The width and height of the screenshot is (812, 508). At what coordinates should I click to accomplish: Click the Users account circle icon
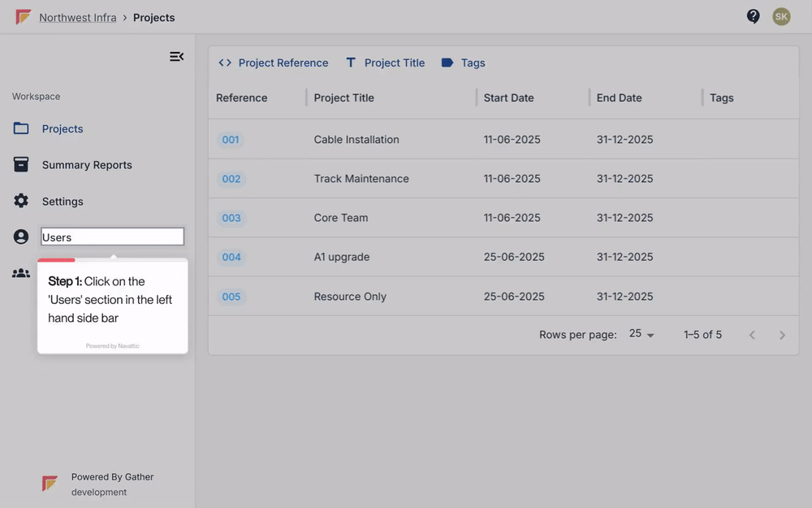[x=21, y=237]
